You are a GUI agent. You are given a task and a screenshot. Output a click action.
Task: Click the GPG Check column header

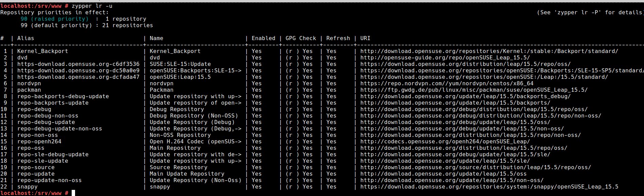tap(301, 38)
